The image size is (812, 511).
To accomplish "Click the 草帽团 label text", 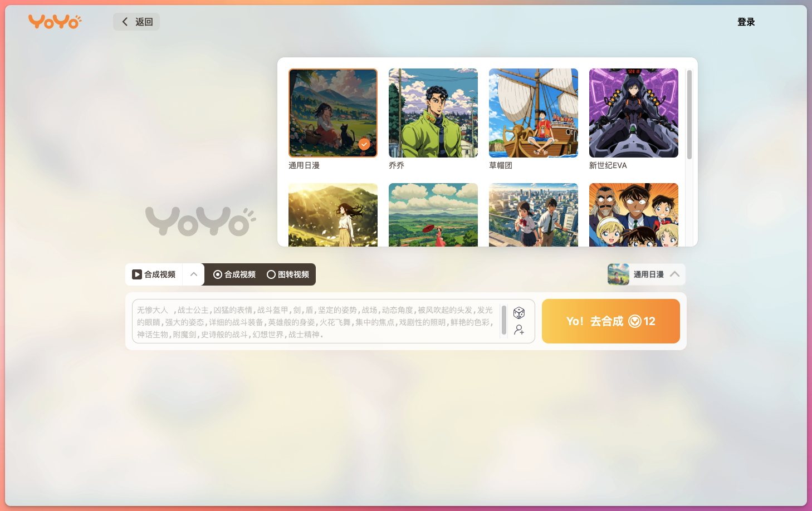I will [501, 165].
